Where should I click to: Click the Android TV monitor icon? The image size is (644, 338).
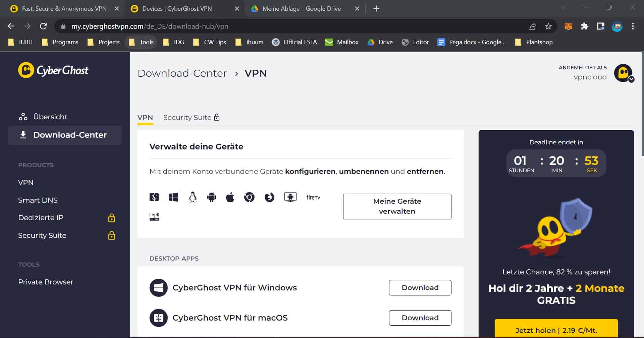click(x=290, y=197)
